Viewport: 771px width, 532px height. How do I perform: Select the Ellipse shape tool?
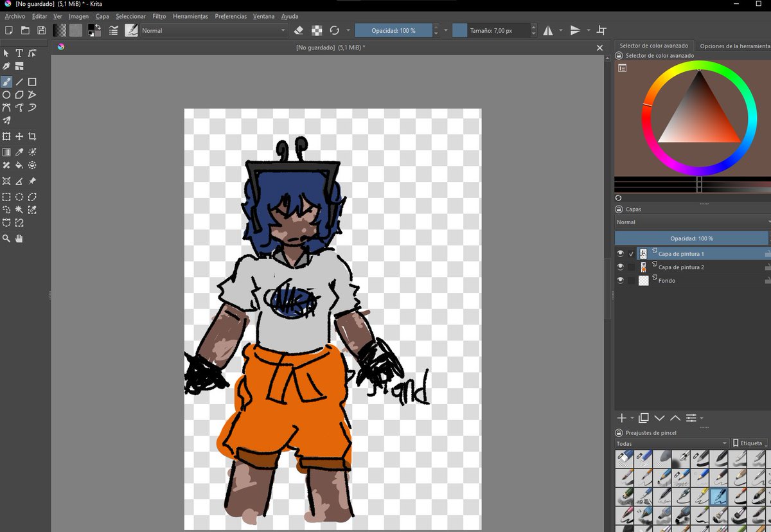(x=6, y=94)
